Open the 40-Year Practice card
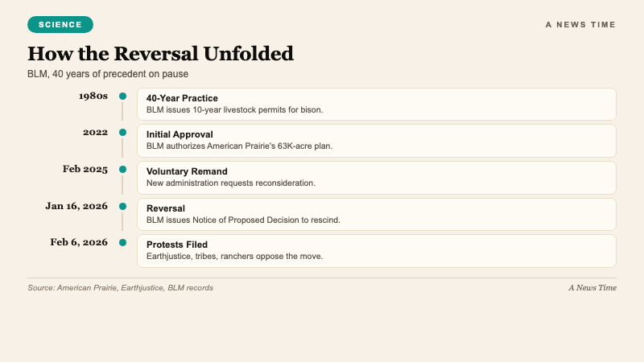The height and width of the screenshot is (362, 644). click(376, 104)
